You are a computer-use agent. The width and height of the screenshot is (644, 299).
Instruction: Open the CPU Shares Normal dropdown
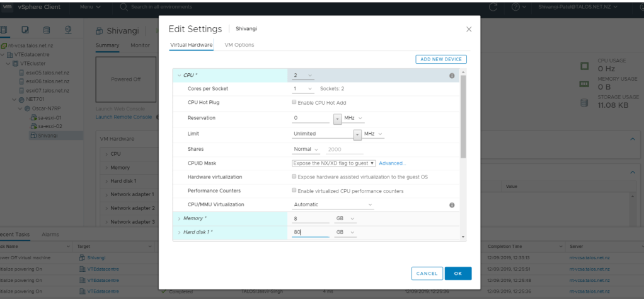(306, 149)
